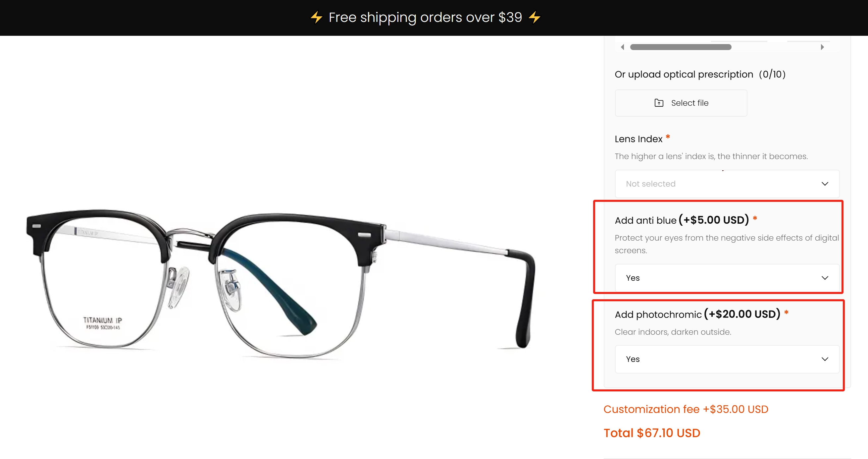
Task: Click the left lightning bolt in banner
Action: pos(316,17)
